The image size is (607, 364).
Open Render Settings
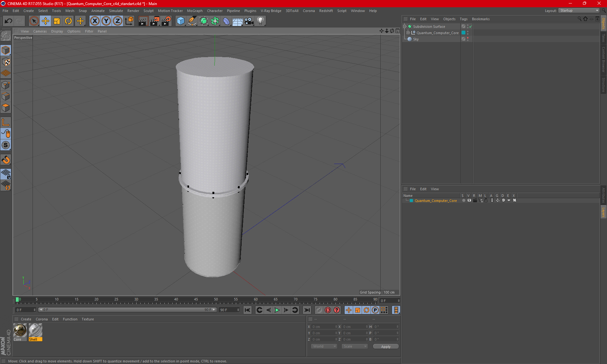[x=166, y=21]
